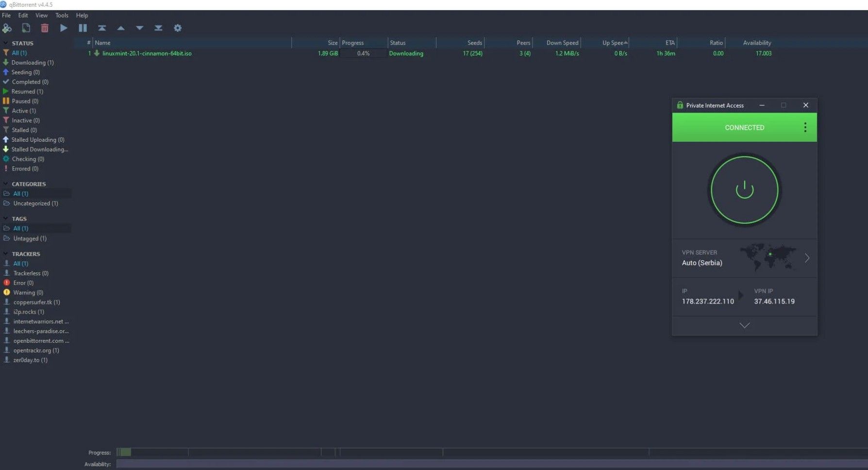Select Uncategorized (1) category
Image resolution: width=868 pixels, height=470 pixels.
tap(35, 203)
